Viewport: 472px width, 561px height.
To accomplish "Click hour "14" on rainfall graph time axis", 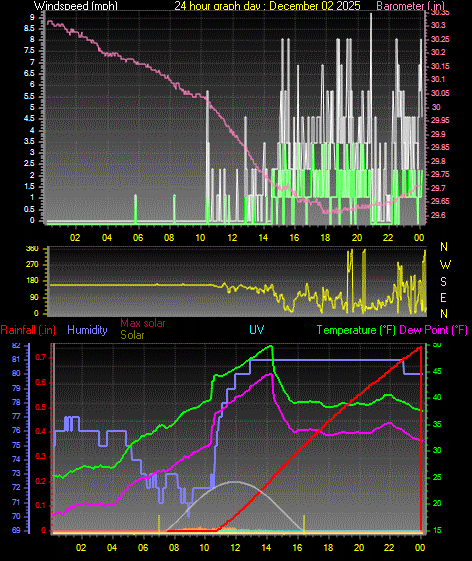I will pos(266,548).
